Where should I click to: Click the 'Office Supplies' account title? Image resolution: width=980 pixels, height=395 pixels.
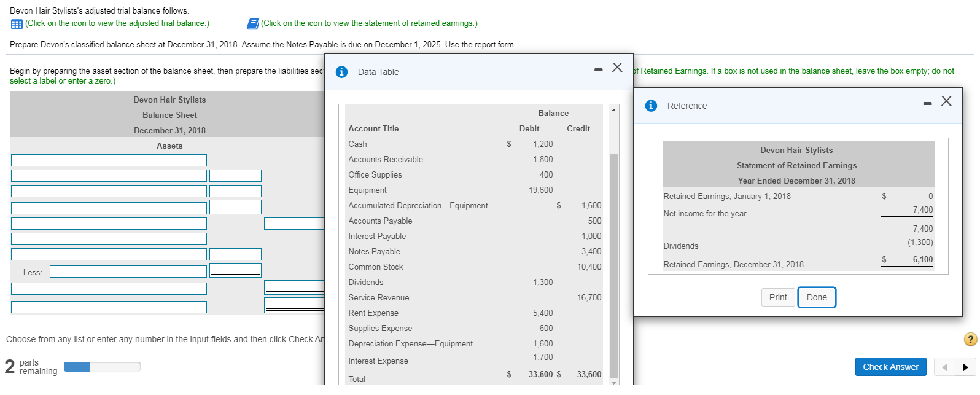click(x=375, y=175)
